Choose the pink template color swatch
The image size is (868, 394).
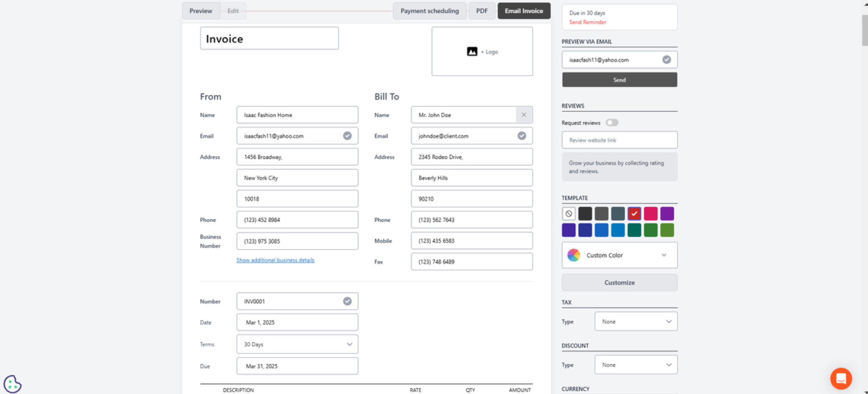pyautogui.click(x=651, y=214)
